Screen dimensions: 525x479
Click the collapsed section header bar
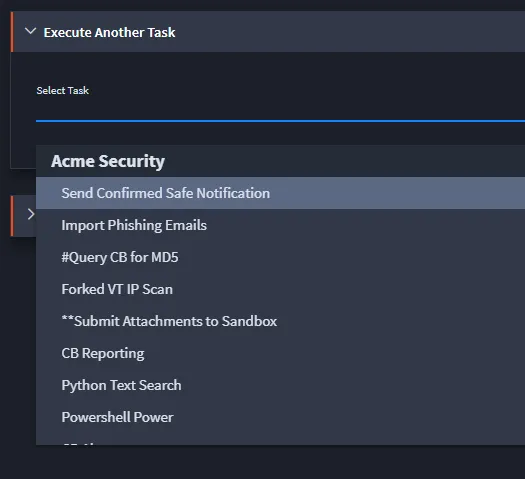[23, 216]
